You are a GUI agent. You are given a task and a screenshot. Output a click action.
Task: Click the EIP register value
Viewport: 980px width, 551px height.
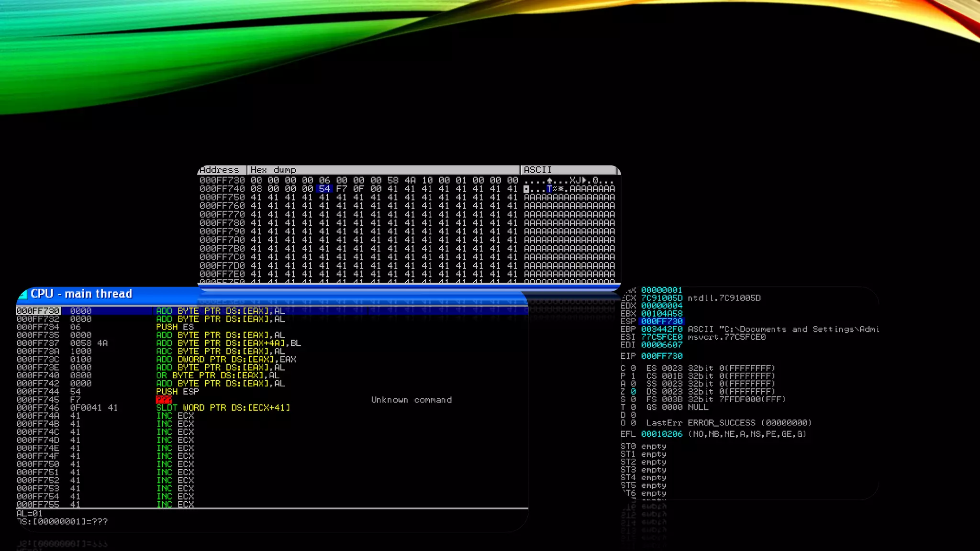[662, 356]
